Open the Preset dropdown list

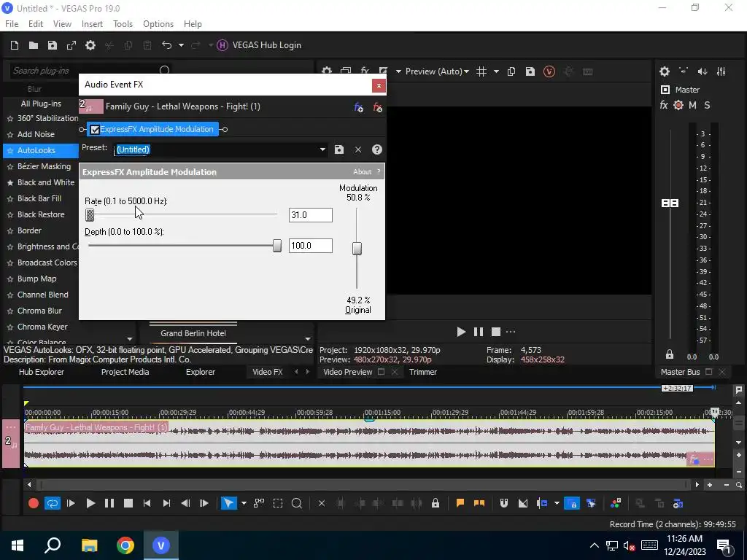[x=322, y=149]
